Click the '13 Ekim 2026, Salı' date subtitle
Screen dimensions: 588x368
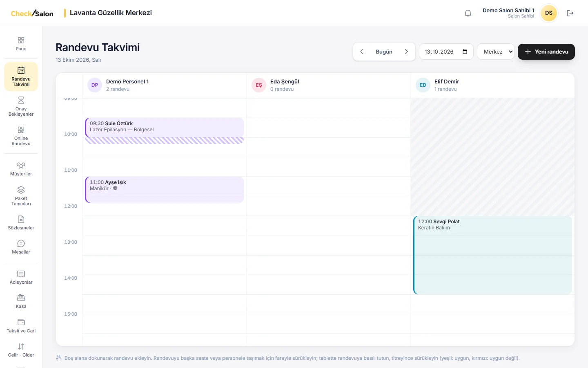click(78, 60)
